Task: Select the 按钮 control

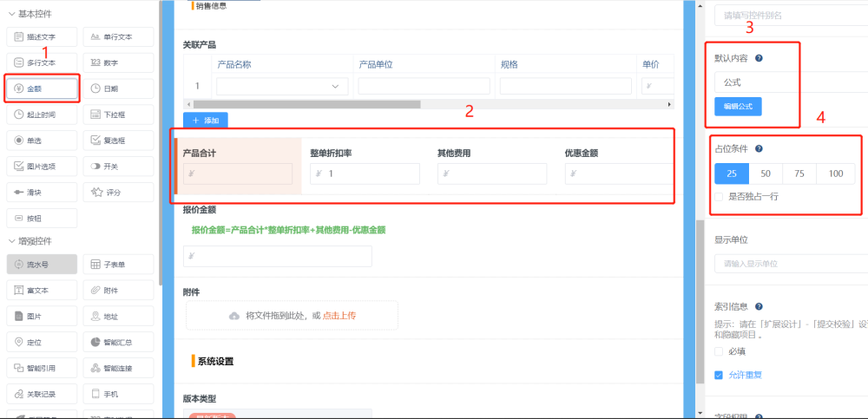Action: click(x=42, y=218)
